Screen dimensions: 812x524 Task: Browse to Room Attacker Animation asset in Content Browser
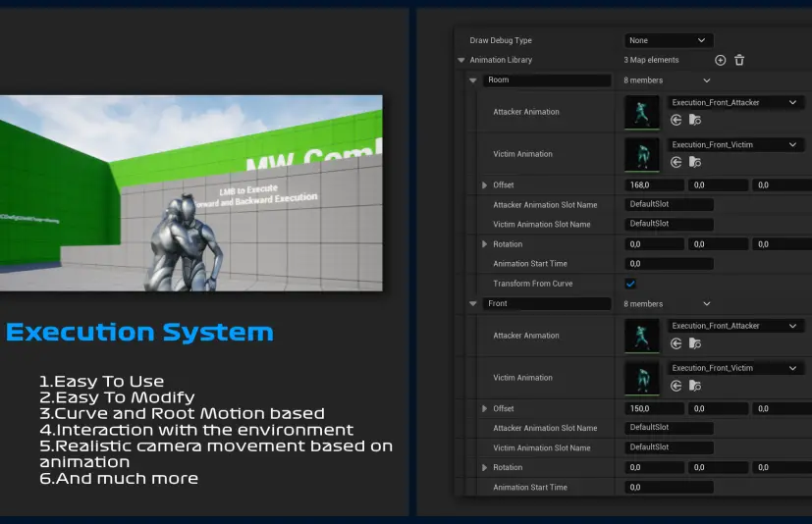[695, 120]
